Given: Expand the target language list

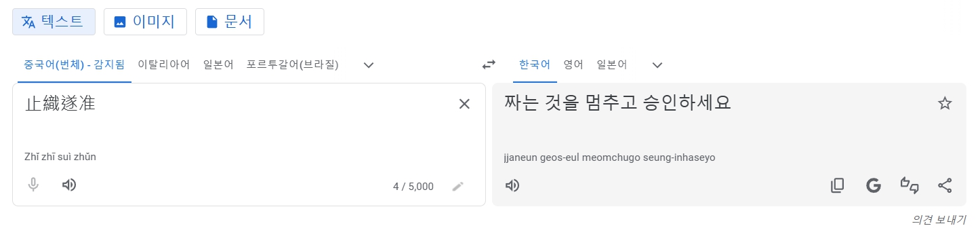Looking at the screenshot, I should tap(657, 65).
